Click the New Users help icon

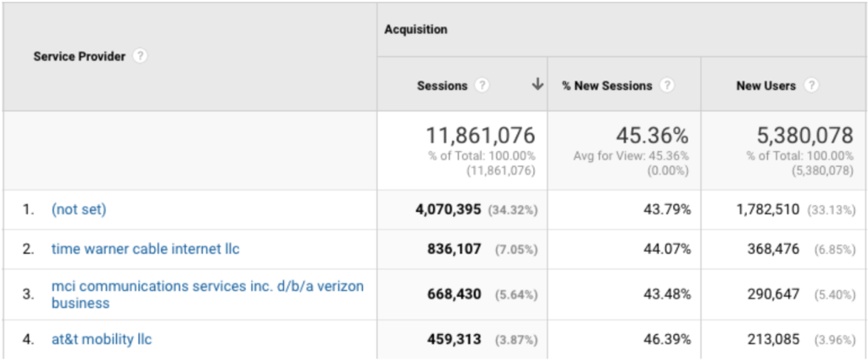click(811, 86)
